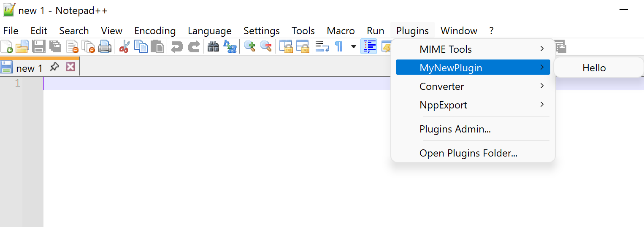Open the ? help menu
This screenshot has height=227, width=644.
click(491, 31)
